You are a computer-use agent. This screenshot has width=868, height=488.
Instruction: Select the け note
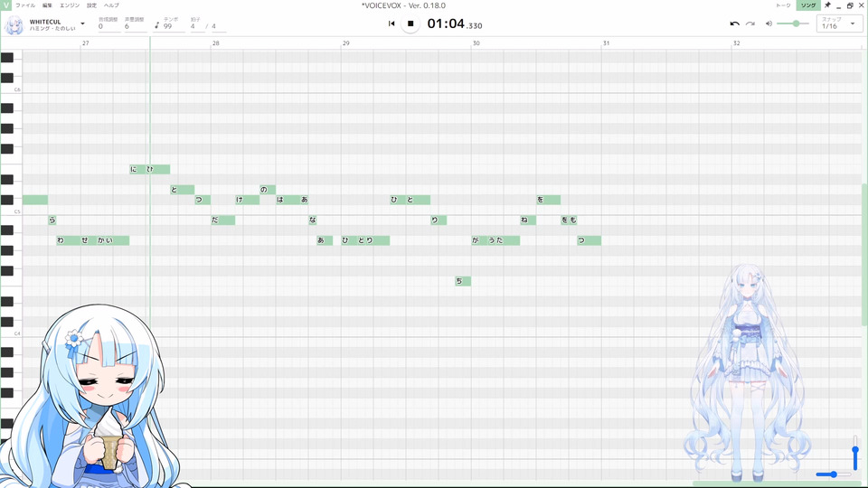coord(247,200)
